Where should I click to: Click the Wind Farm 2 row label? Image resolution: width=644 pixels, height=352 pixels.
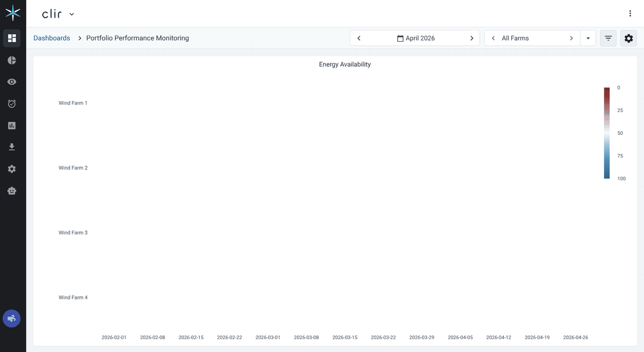pyautogui.click(x=73, y=168)
